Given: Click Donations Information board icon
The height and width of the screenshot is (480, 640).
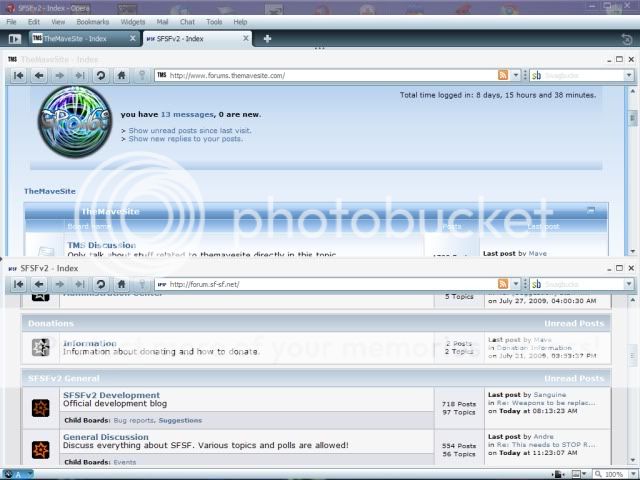Looking at the screenshot, I should coord(41,347).
